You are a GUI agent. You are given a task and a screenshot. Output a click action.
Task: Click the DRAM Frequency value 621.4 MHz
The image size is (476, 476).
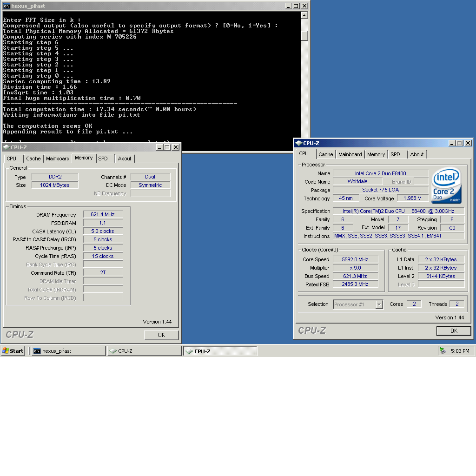[103, 214]
